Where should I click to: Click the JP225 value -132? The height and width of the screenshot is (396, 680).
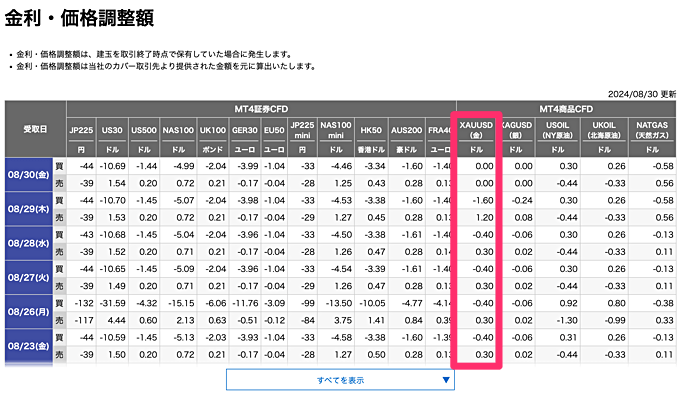tap(84, 303)
